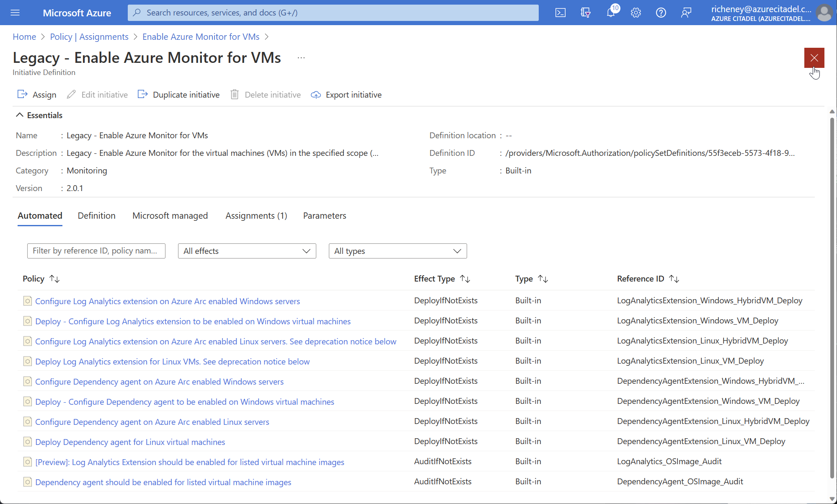Click the Duplicate initiative button
Image resolution: width=837 pixels, height=504 pixels.
tap(179, 95)
